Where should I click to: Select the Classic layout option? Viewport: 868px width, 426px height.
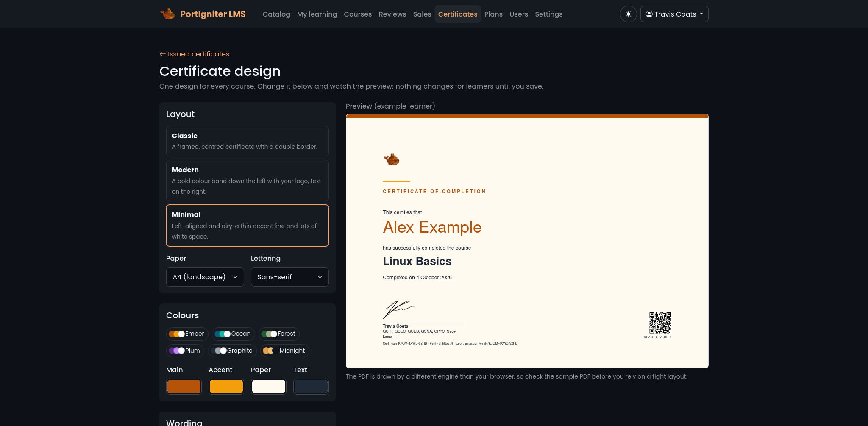click(x=248, y=141)
